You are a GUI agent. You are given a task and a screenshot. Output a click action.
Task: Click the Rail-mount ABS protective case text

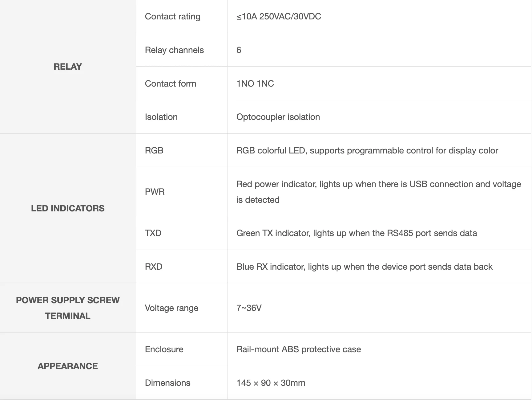click(298, 349)
